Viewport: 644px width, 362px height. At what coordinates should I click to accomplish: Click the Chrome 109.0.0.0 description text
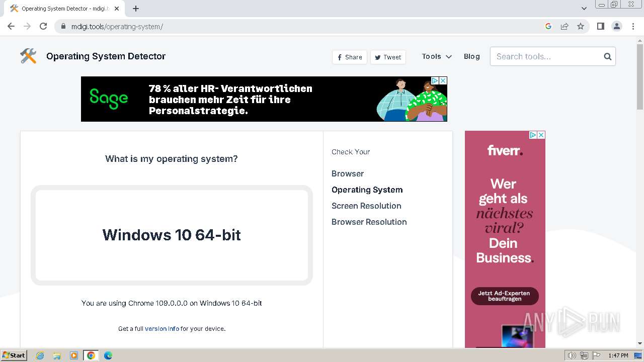172,303
